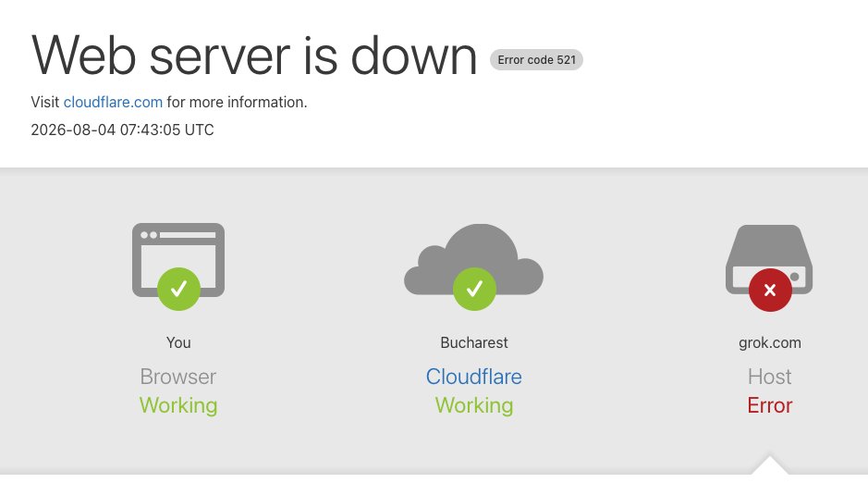Screen dimensions: 868x483
Task: Click the host server drive icon
Action: 769,259
